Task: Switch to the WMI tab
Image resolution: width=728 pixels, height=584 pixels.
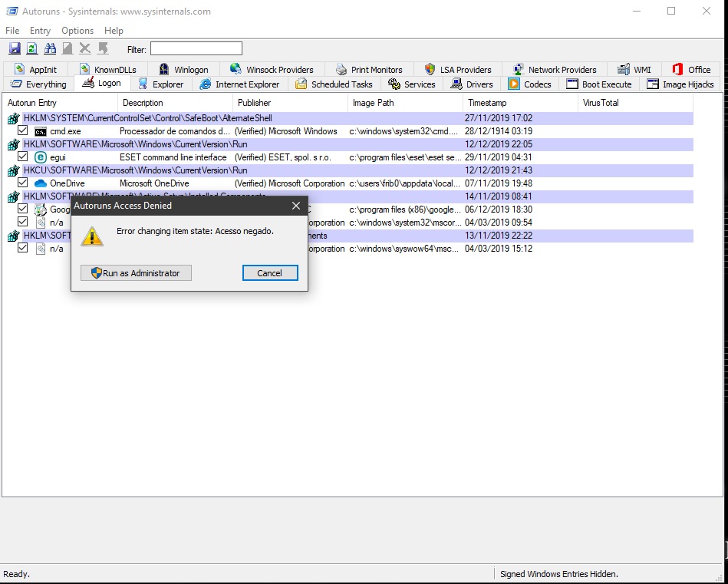Action: pos(634,70)
